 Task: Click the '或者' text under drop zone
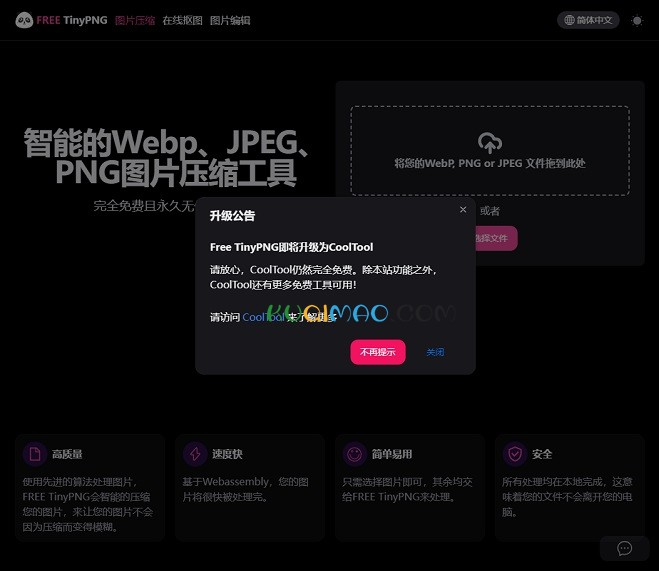pos(490,211)
